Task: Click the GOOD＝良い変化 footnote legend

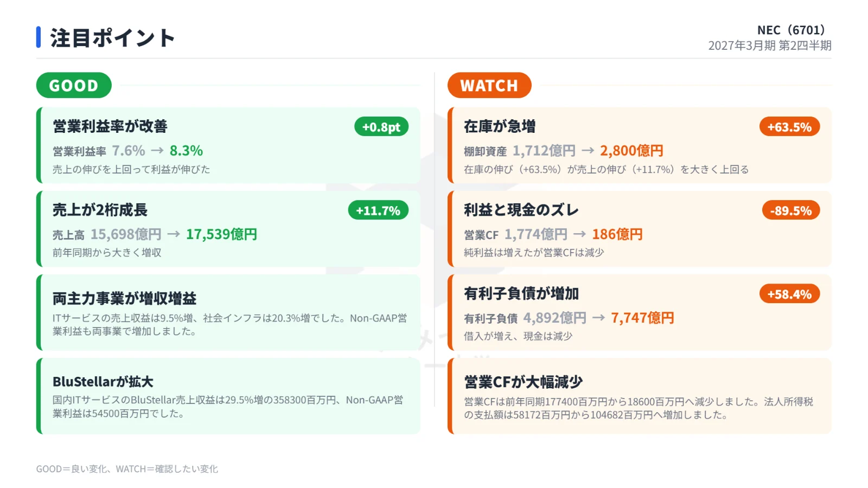Action: pos(127,469)
